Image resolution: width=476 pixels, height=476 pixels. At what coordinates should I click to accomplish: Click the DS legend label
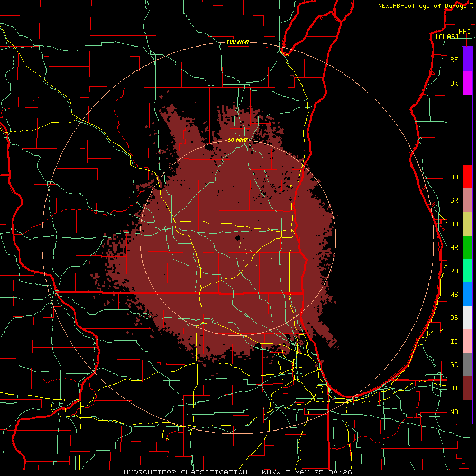(454, 317)
